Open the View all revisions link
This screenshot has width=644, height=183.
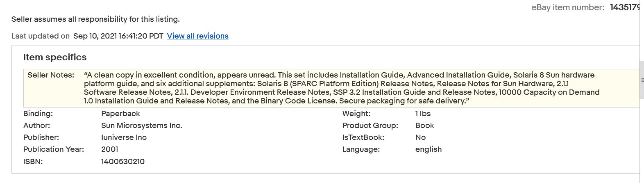(x=197, y=36)
